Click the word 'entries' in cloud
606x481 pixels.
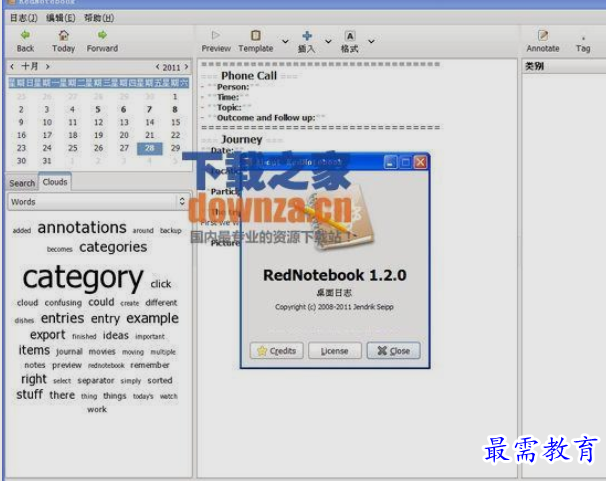pyautogui.click(x=63, y=318)
